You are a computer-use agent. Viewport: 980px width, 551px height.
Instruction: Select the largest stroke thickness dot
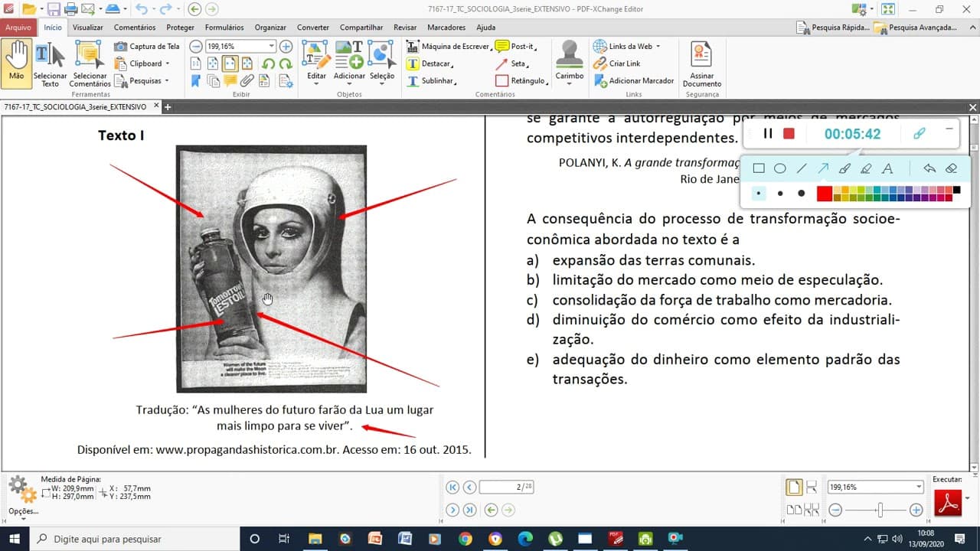(x=802, y=194)
